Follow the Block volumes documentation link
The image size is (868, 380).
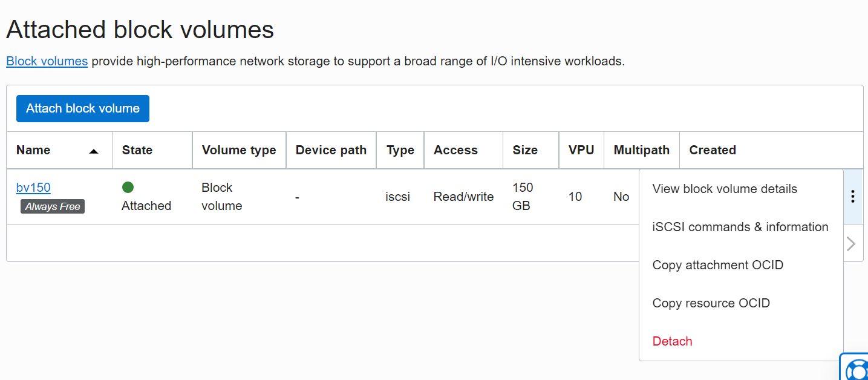[47, 61]
